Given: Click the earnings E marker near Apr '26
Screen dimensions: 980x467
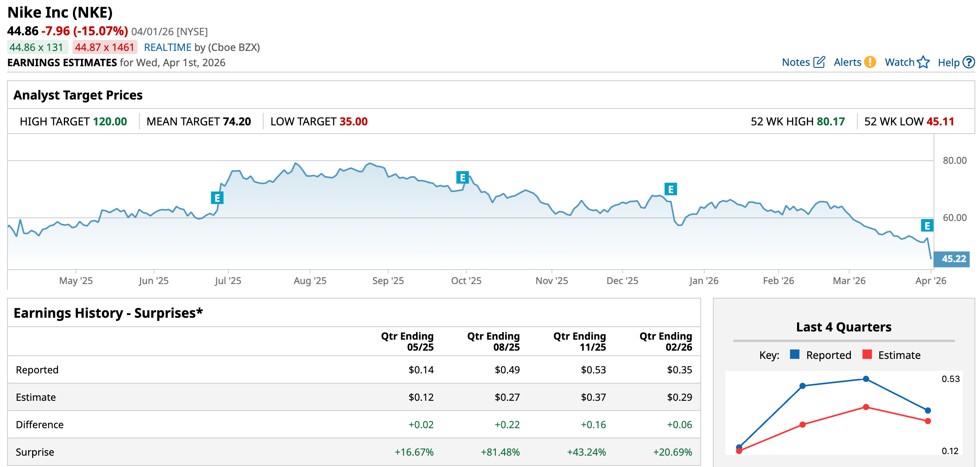Looking at the screenshot, I should click(x=927, y=226).
